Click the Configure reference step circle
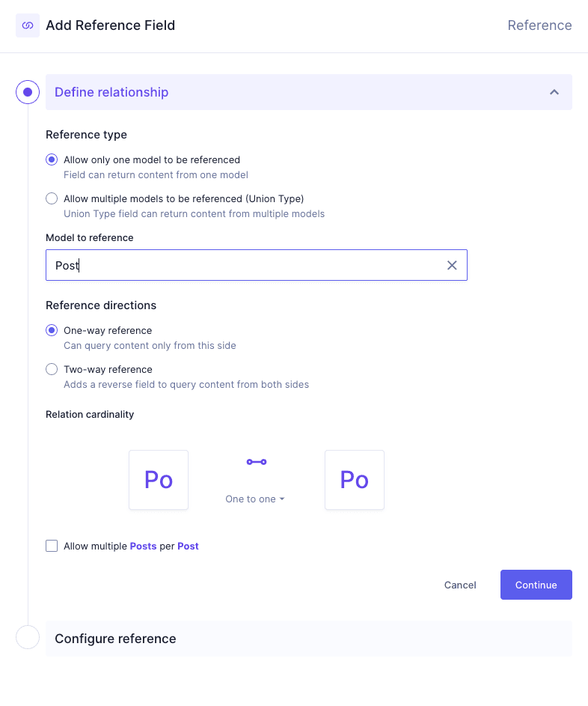This screenshot has height=706, width=588. tap(28, 638)
